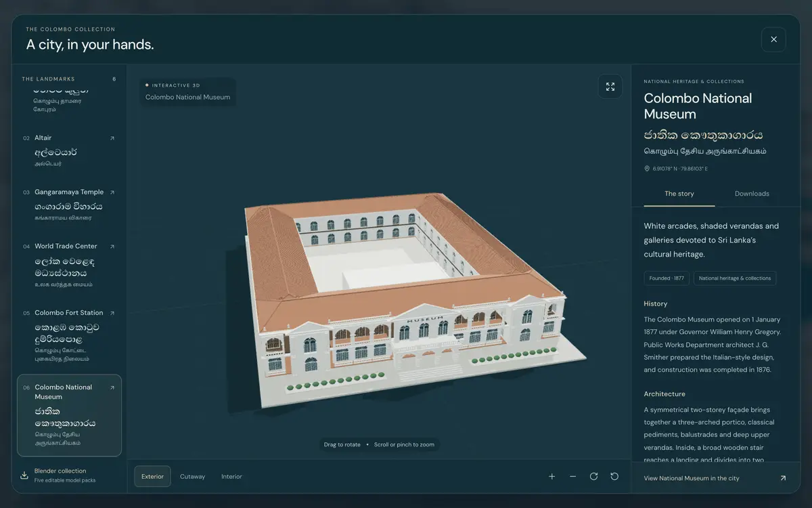The height and width of the screenshot is (508, 812).
Task: Click 'A city, in your hands.' headline
Action: pos(90,45)
